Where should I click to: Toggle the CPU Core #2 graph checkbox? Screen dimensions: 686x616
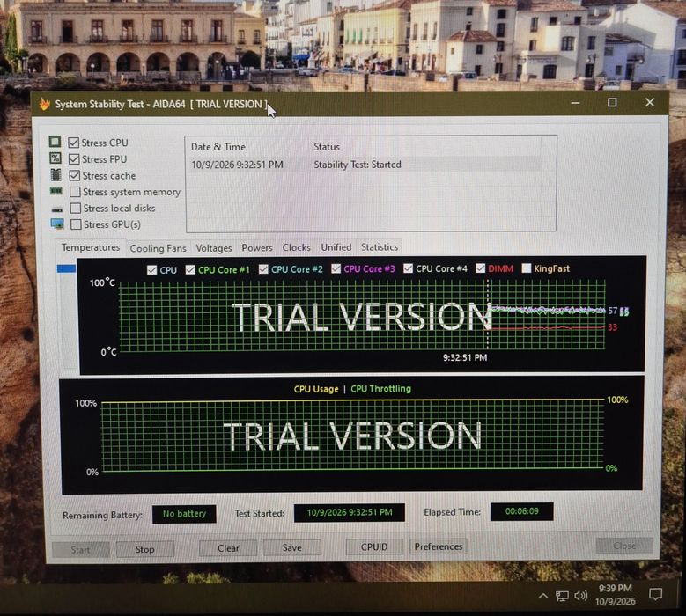[x=263, y=269]
